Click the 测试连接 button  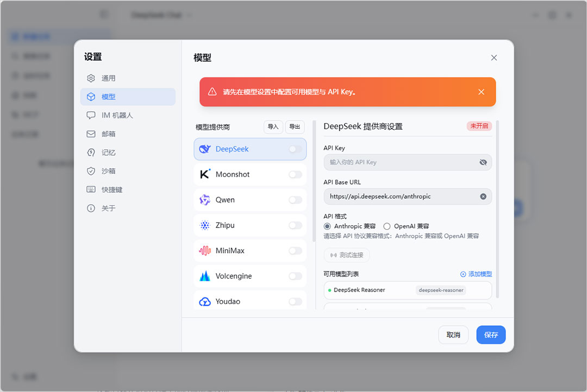click(346, 255)
